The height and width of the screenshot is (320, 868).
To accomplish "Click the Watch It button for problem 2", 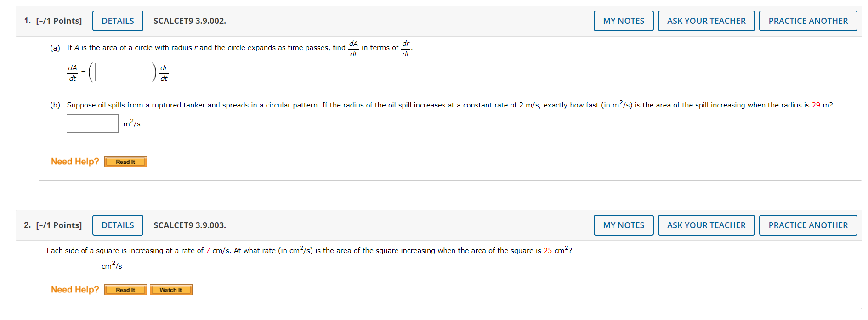I will [x=170, y=289].
